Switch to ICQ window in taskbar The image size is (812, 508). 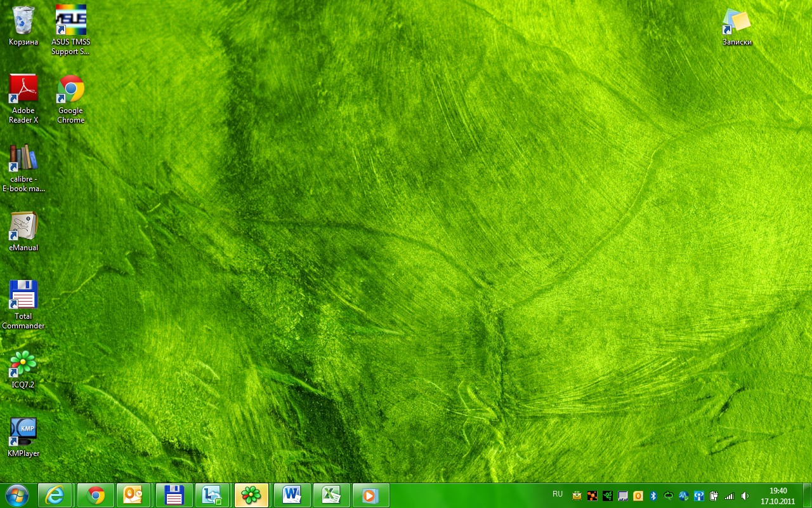point(251,495)
